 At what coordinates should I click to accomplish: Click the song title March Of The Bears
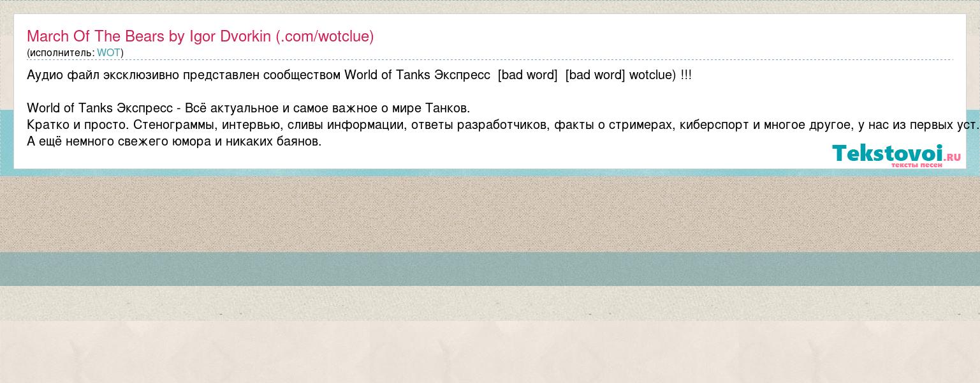200,36
